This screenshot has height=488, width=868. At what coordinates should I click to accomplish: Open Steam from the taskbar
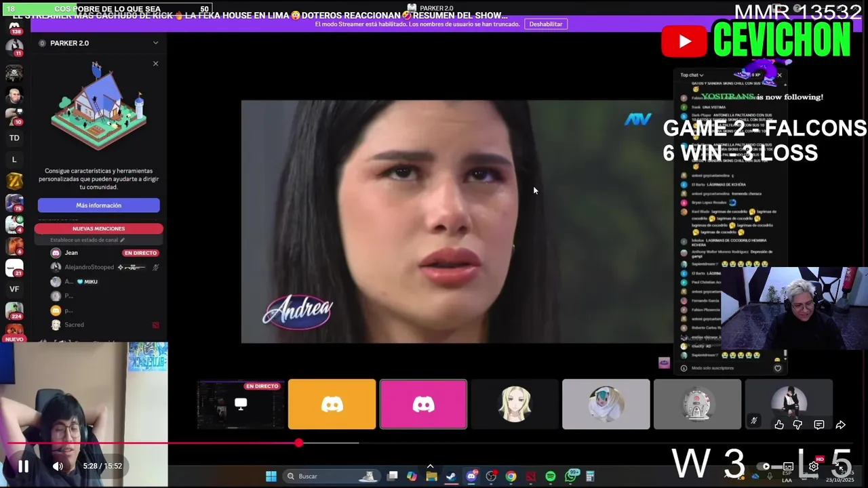451,476
